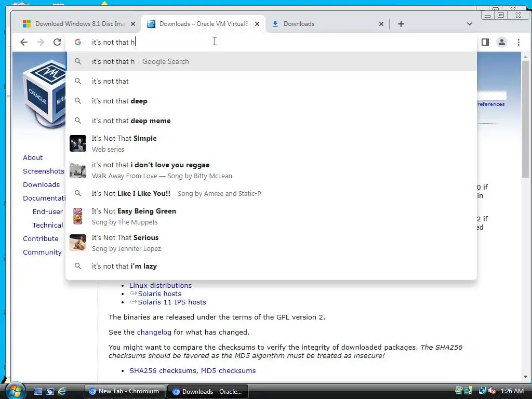Image resolution: width=532 pixels, height=399 pixels.
Task: Open the MD5 checksums link
Action: point(229,371)
